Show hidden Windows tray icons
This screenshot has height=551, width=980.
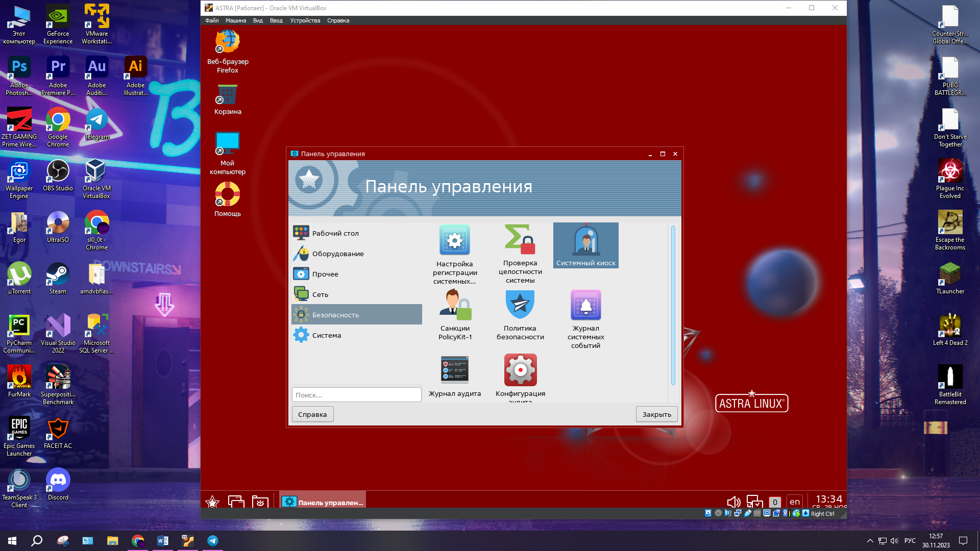click(870, 541)
